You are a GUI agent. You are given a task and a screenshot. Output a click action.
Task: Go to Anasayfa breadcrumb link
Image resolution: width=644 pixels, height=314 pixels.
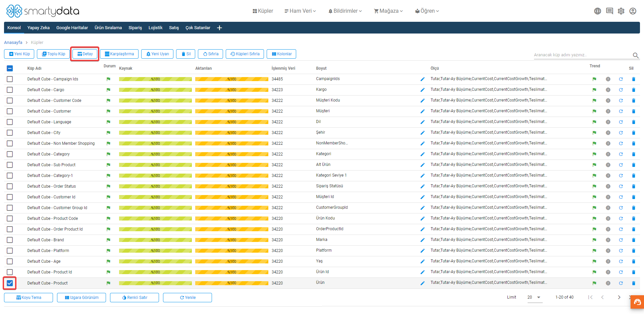13,43
